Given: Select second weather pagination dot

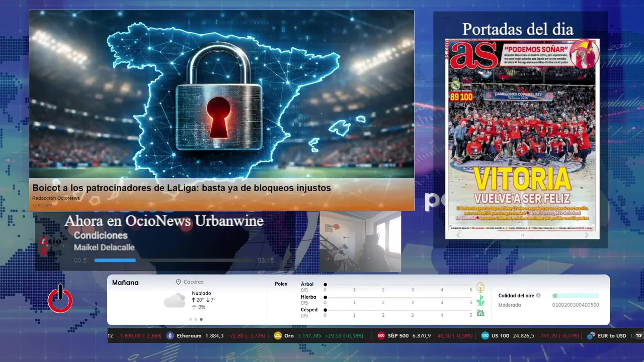Looking at the screenshot, I should pos(196,319).
